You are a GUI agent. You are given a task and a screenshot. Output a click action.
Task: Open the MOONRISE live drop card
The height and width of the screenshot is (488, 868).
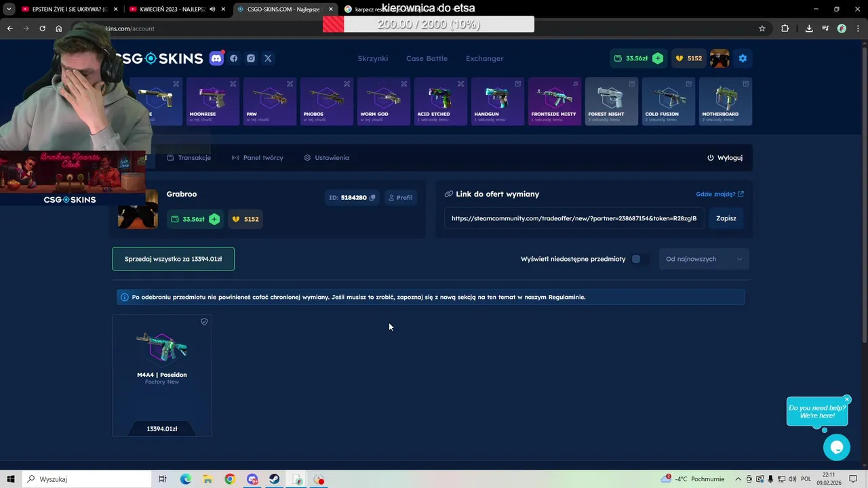coord(213,102)
